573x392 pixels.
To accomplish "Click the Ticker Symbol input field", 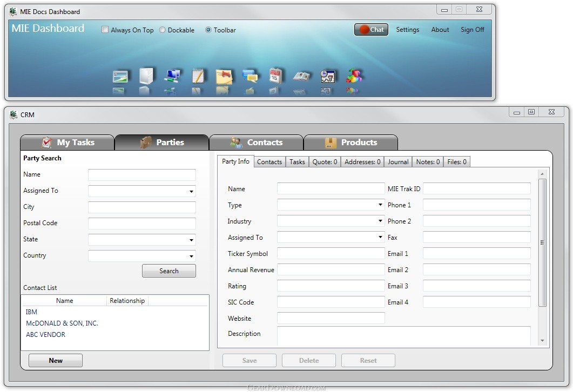I will tap(331, 253).
